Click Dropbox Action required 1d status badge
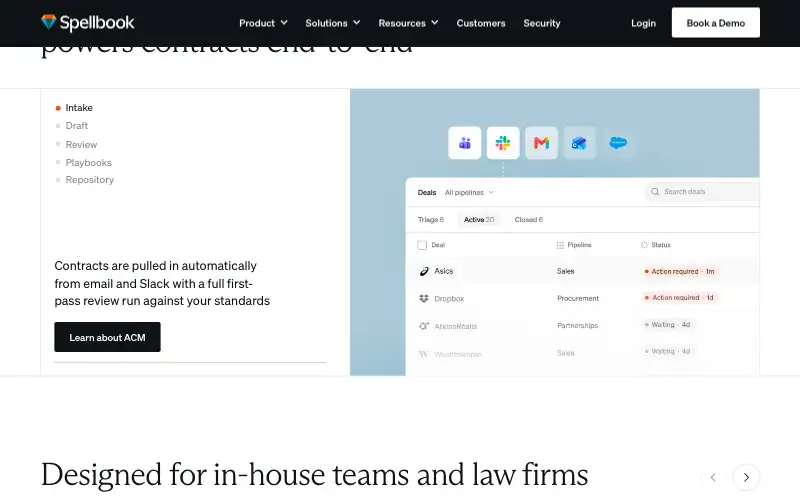This screenshot has width=800, height=500. tap(679, 297)
